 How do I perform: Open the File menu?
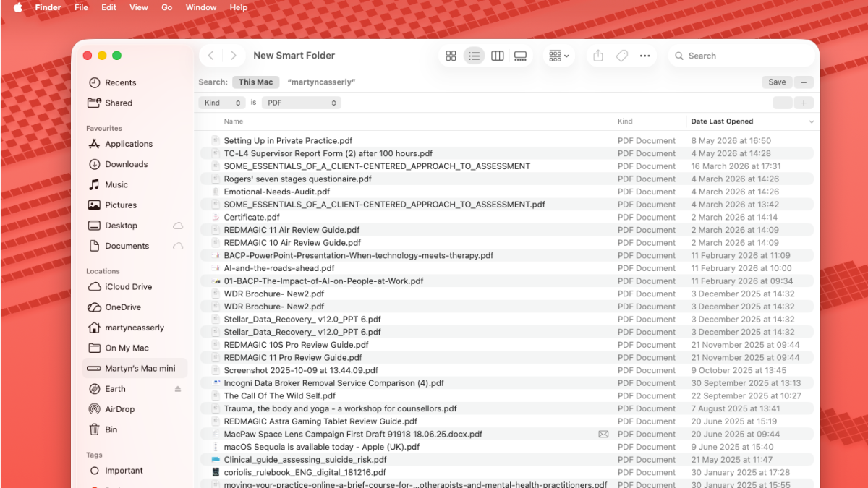coord(81,7)
